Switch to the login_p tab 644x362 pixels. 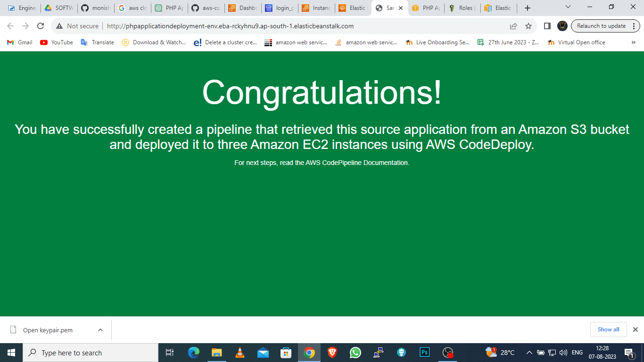[x=280, y=8]
